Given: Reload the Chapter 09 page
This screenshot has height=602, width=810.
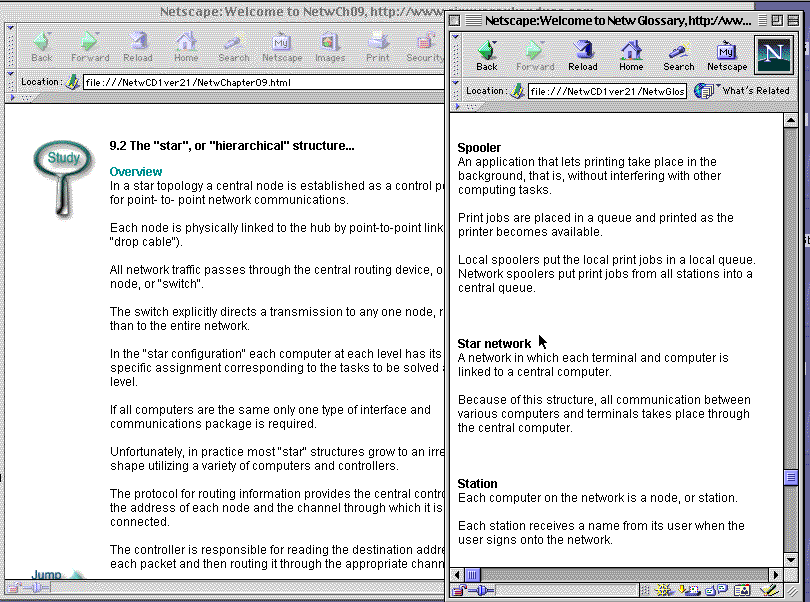Looking at the screenshot, I should tap(138, 47).
